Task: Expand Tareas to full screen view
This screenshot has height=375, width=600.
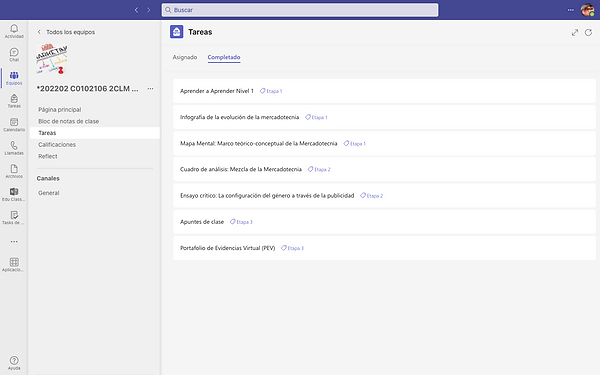Action: [x=575, y=33]
